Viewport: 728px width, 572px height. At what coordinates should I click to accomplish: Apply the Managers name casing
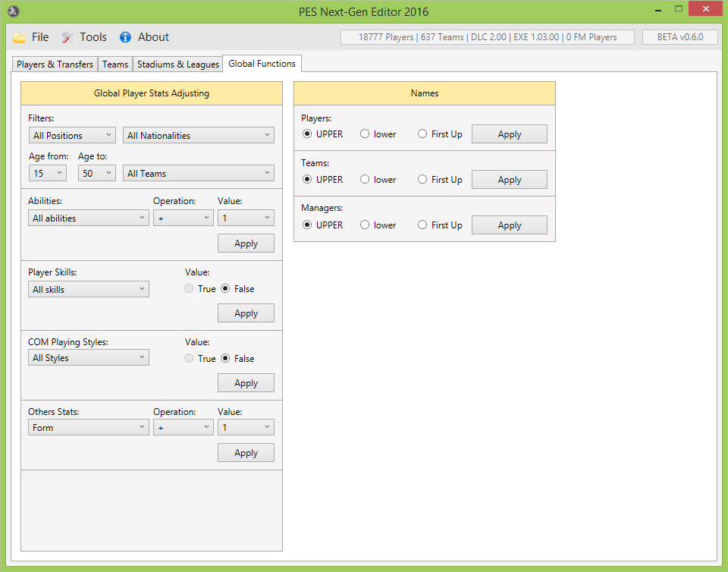510,225
